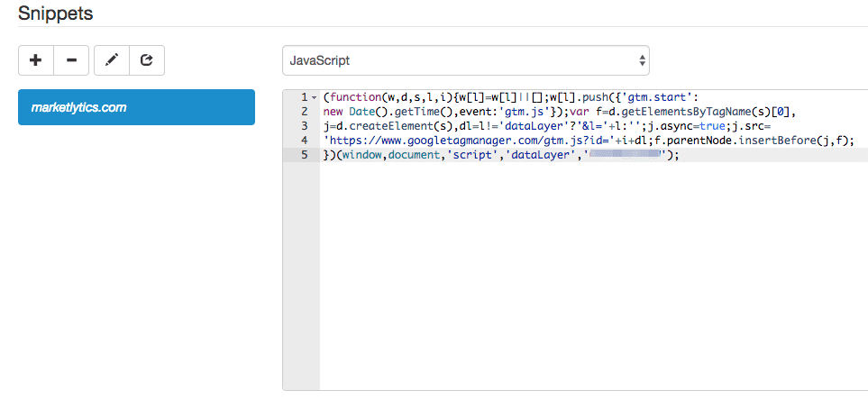Viewport: 868px width, 418px height.
Task: Click the share arrow icon button
Action: [x=147, y=60]
